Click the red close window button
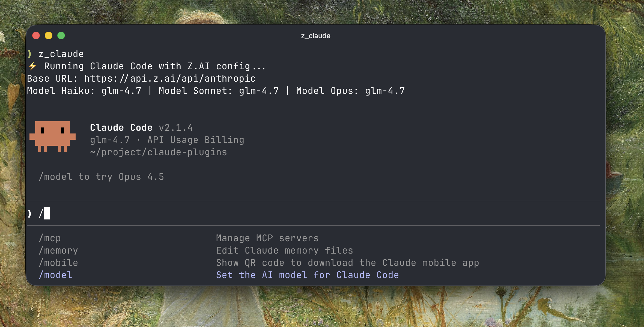The image size is (644, 327). (36, 35)
